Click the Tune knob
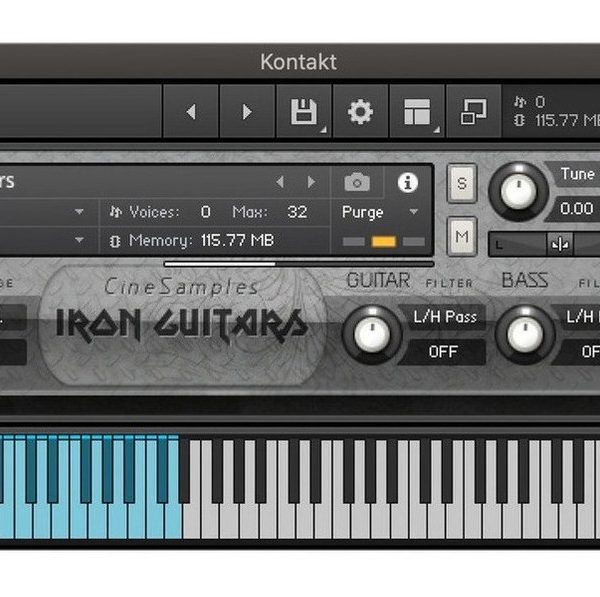The image size is (600, 597). pos(518,191)
